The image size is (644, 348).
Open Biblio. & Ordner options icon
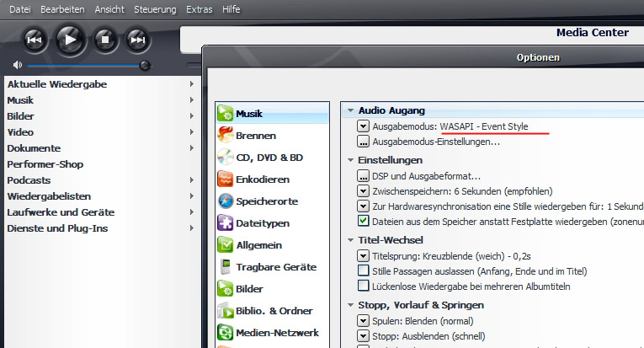click(225, 311)
